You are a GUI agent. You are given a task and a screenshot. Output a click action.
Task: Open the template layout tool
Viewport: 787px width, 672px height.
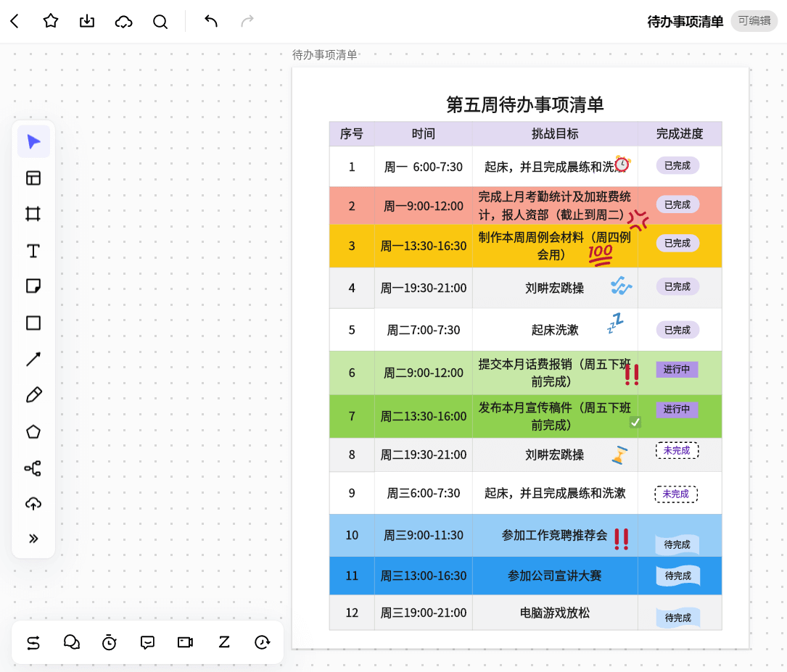pos(33,178)
